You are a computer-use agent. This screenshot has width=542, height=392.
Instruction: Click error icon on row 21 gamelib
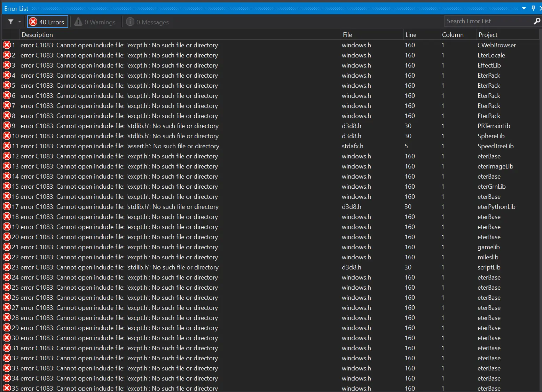coord(7,247)
